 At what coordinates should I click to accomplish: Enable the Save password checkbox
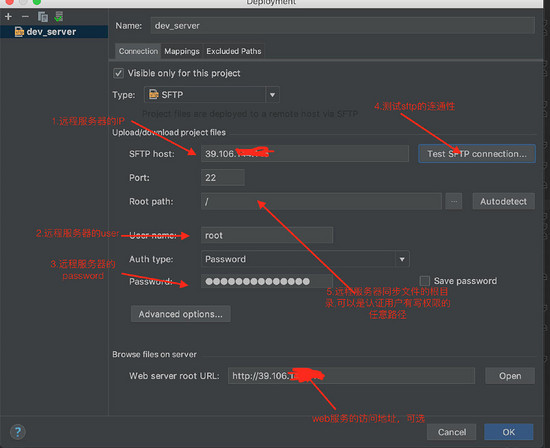click(x=424, y=281)
